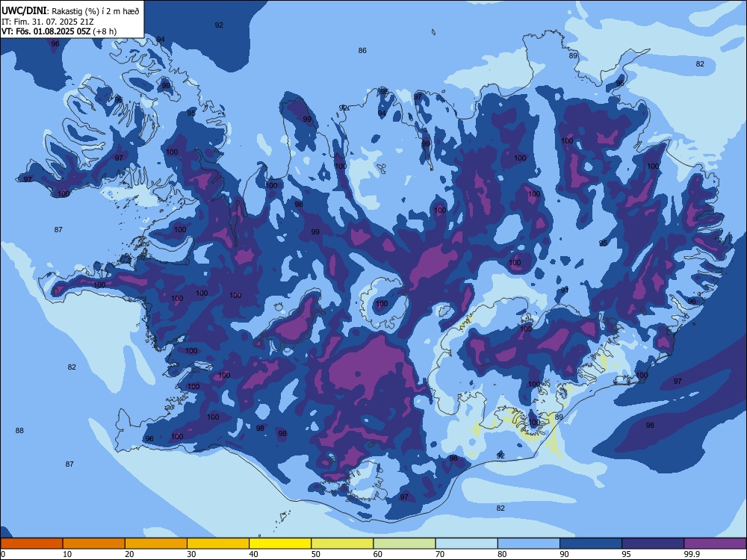Click the '86' humidity value on the map
The width and height of the screenshot is (747, 560).
tap(362, 51)
